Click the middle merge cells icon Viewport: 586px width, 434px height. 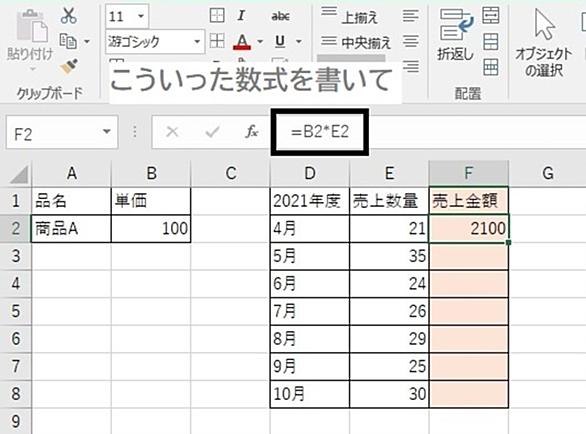click(x=490, y=41)
